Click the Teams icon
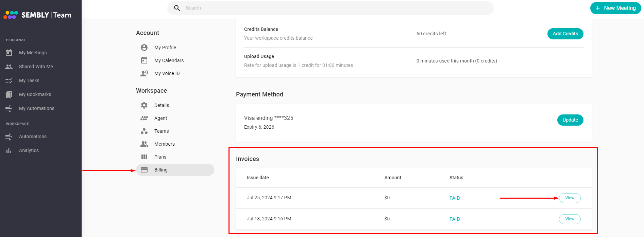The width and height of the screenshot is (644, 237). [x=144, y=131]
